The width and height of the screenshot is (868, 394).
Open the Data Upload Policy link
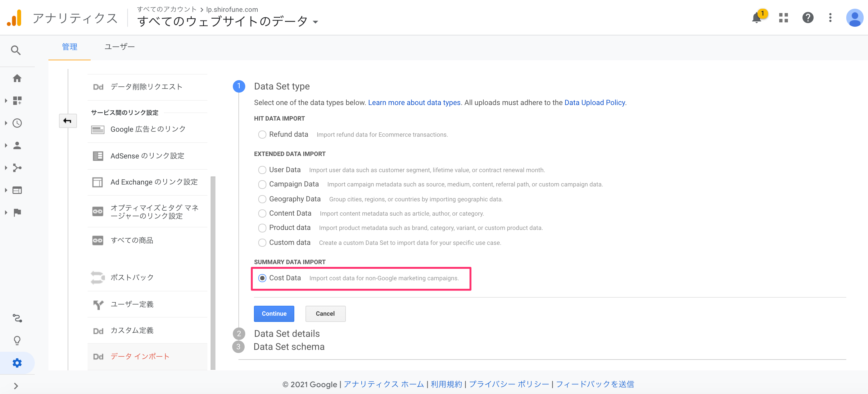coord(595,103)
